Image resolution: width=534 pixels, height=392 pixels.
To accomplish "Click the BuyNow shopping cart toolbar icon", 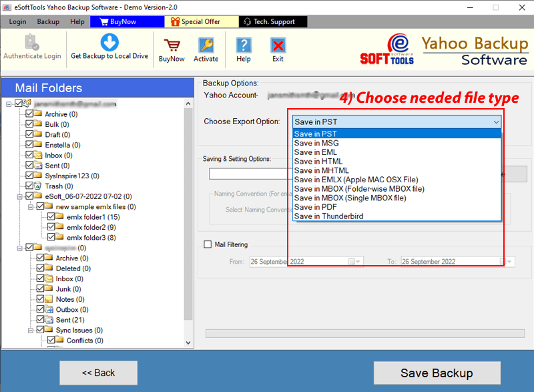I will (x=172, y=45).
